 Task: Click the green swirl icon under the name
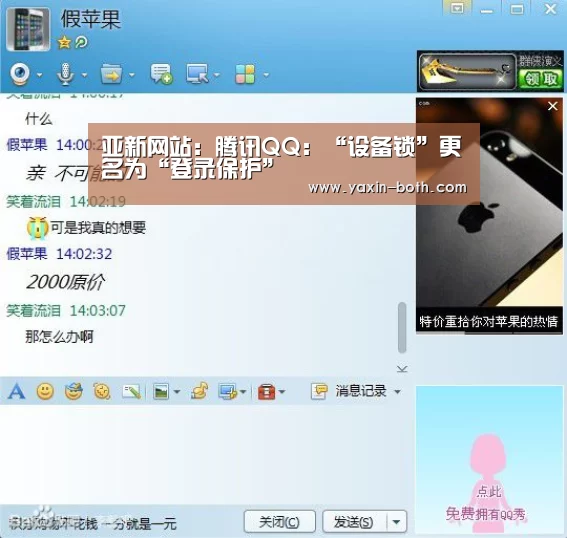(81, 43)
